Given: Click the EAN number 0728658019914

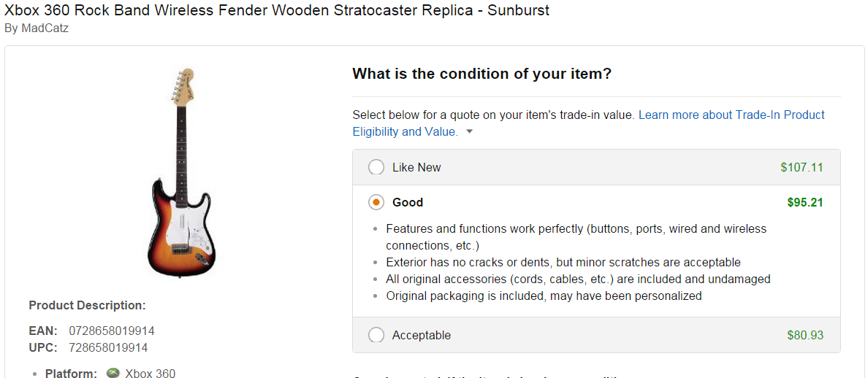Looking at the screenshot, I should [x=111, y=331].
